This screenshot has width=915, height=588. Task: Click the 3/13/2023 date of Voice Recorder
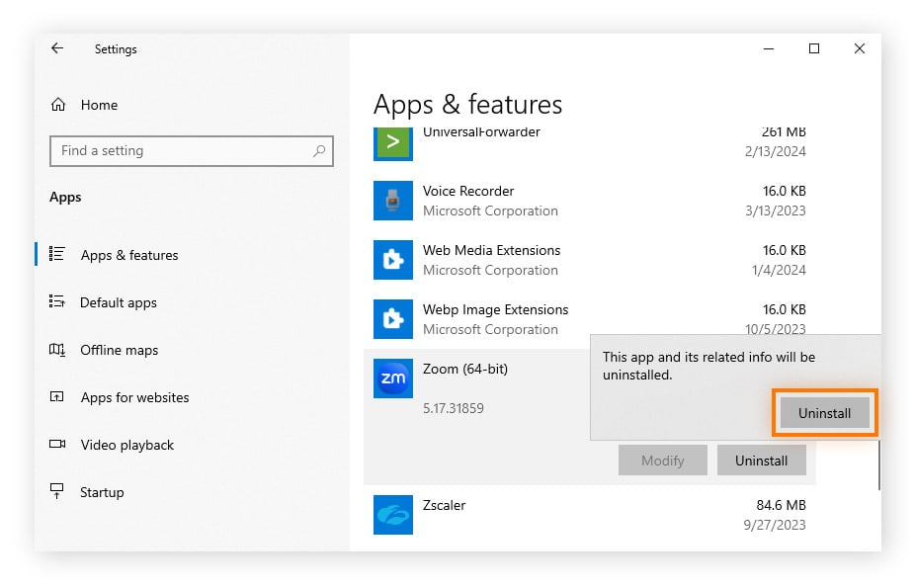coord(775,210)
